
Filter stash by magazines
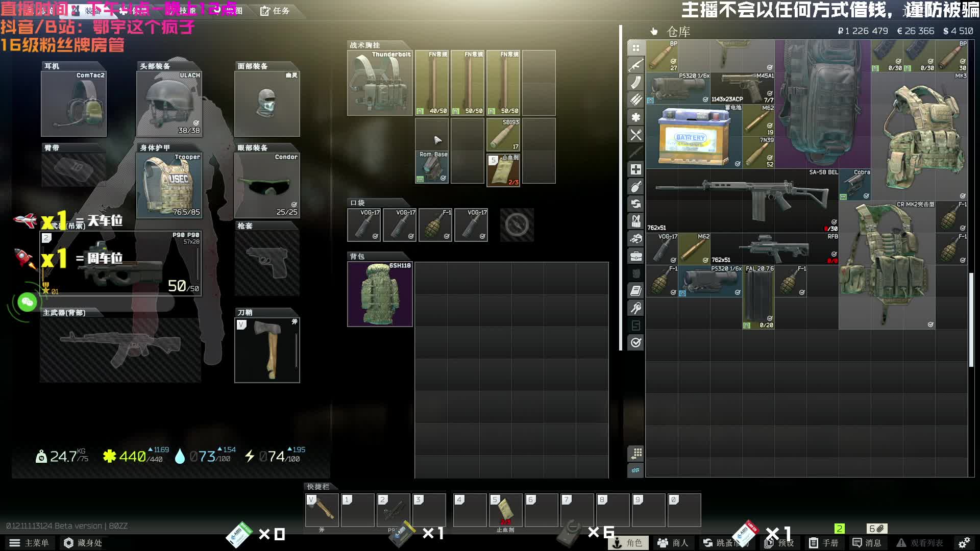click(x=635, y=83)
